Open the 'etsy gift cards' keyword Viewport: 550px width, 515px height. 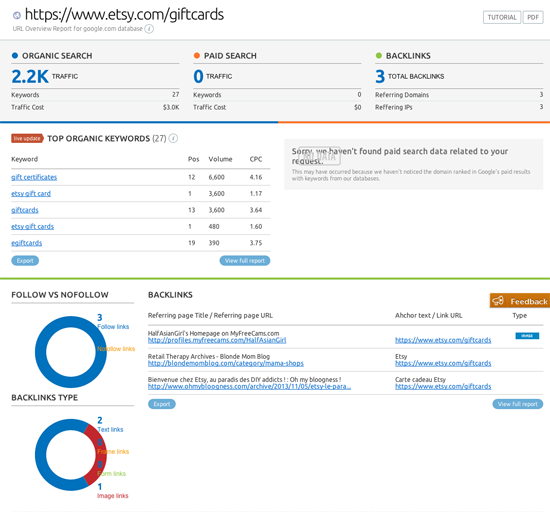[33, 227]
